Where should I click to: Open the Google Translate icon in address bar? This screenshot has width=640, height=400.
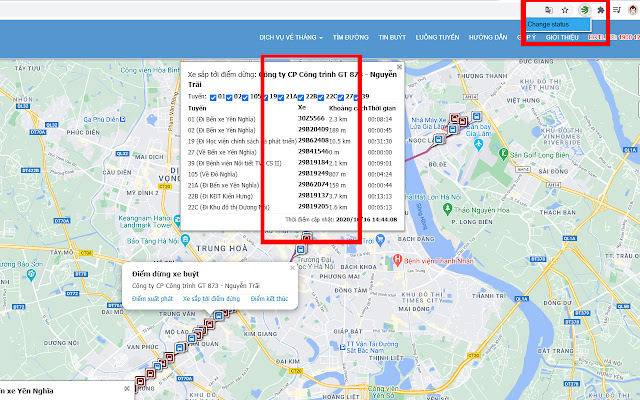(x=549, y=10)
